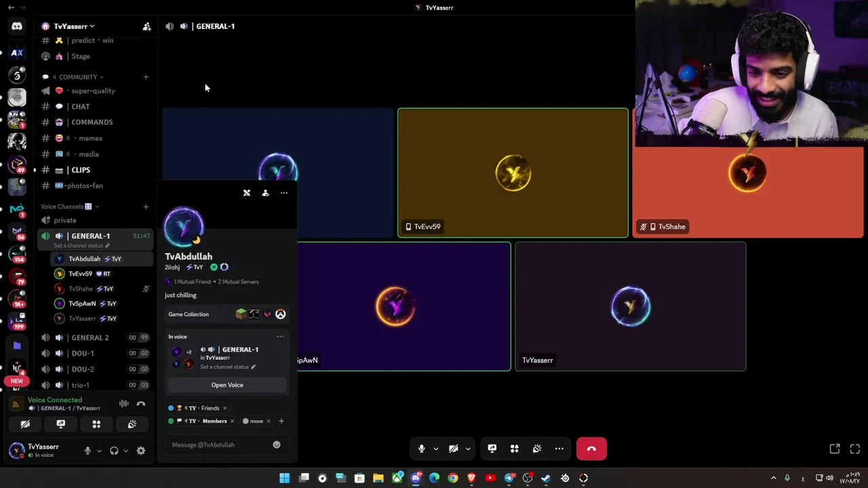Pop out the call window
The width and height of the screenshot is (868, 488).
click(835, 449)
